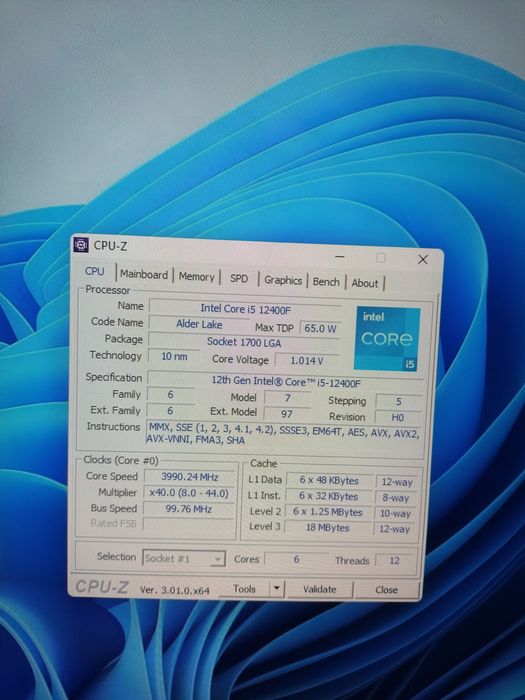
Task: Click the Bus Speed value 99.76 MHz
Action: tap(188, 508)
